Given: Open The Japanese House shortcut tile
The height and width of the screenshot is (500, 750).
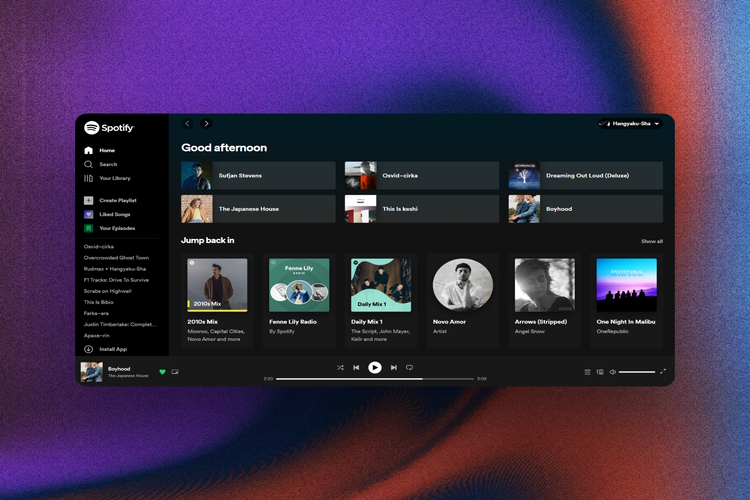Looking at the screenshot, I should 258,209.
